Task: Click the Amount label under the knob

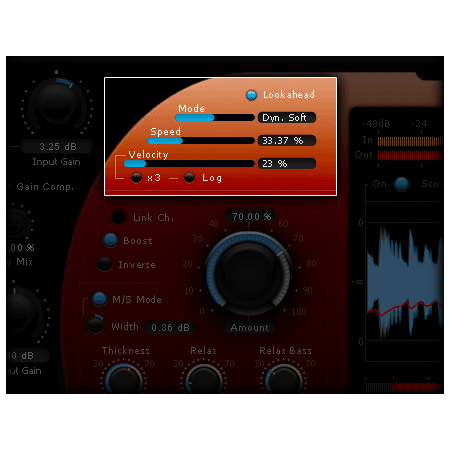Action: [x=250, y=328]
